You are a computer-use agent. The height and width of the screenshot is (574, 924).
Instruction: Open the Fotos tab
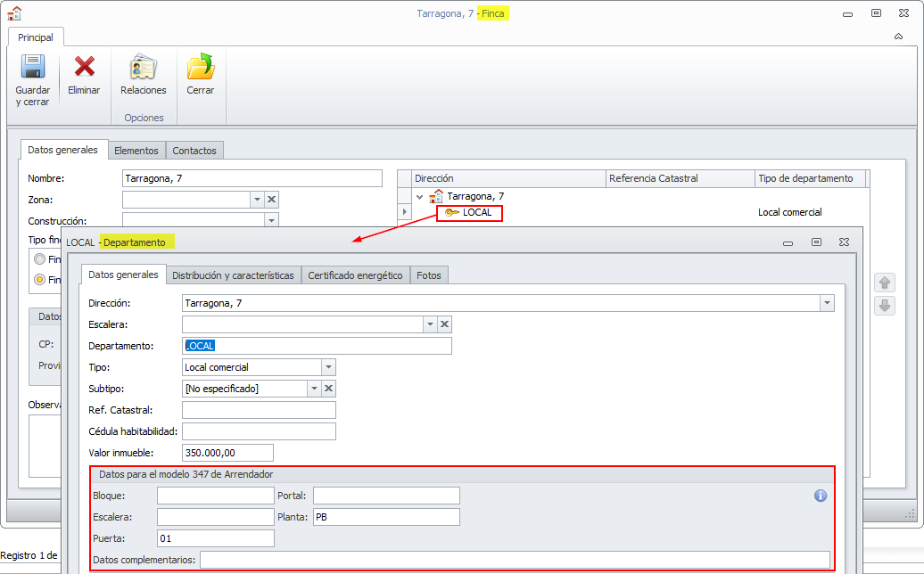[x=429, y=275]
